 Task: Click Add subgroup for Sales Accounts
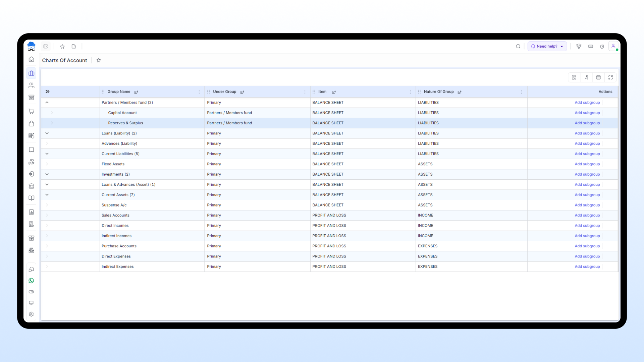coord(587,215)
